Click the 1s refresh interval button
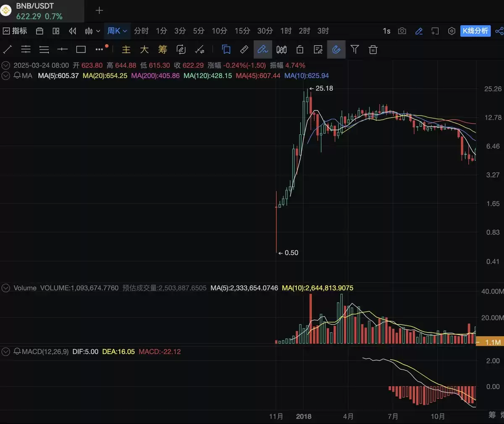Screen dimensions: 504x424 pos(386,31)
